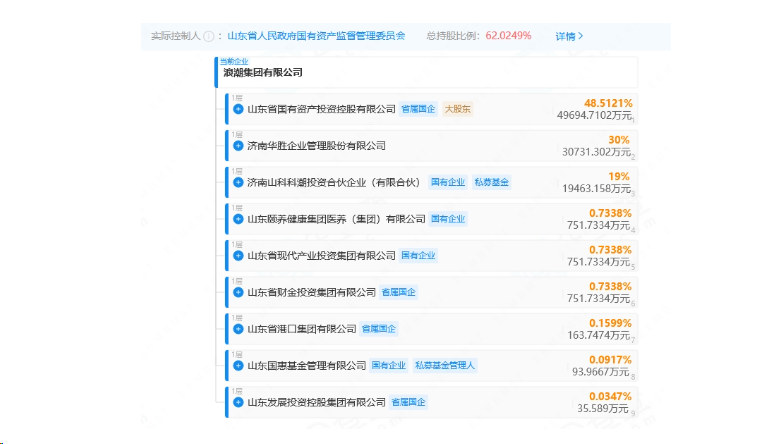
Task: Select 0.7338% on 山东省现代产业 row
Action: 610,250
